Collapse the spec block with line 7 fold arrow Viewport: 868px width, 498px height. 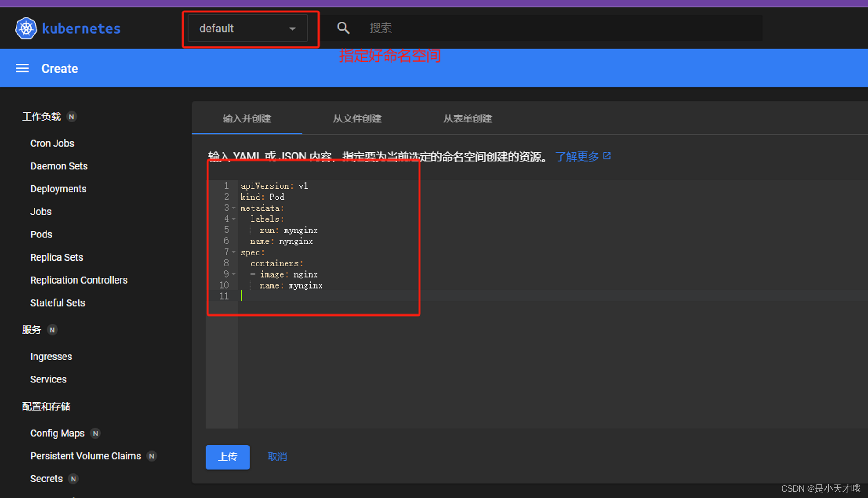pos(234,252)
